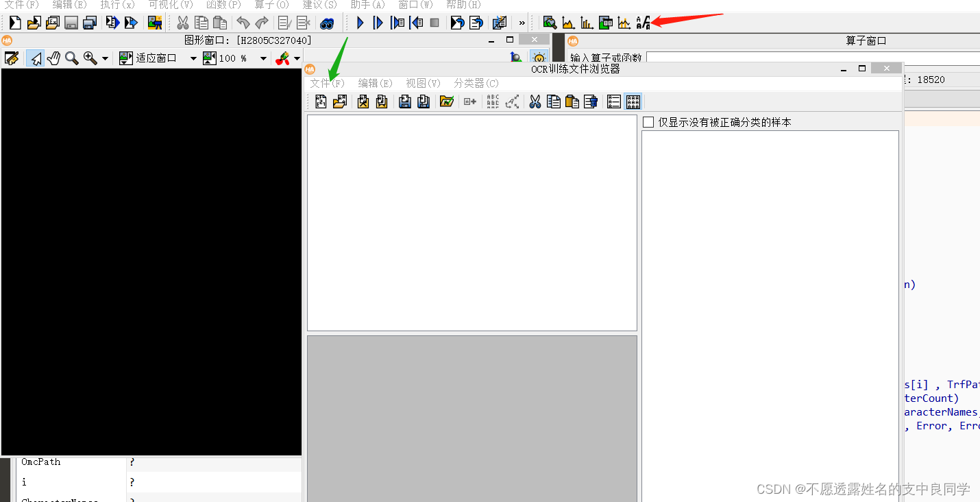Image resolution: width=980 pixels, height=502 pixels.
Task: Click the read image icon in main toolbar
Action: pyautogui.click(x=155, y=23)
